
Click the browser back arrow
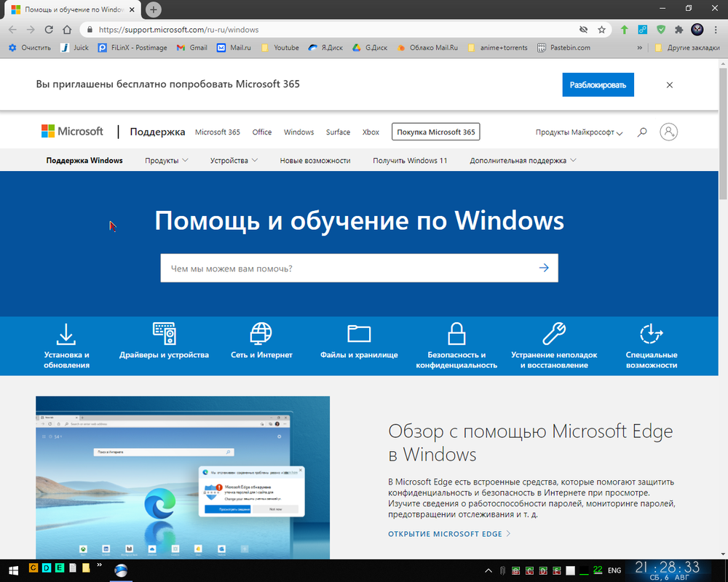click(x=12, y=30)
